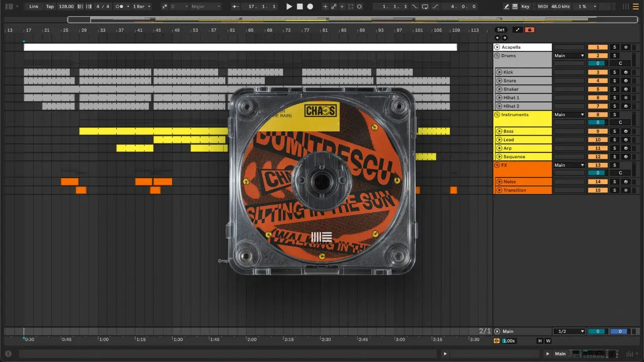Solo the Kick track
Viewport: 644px width, 362px height.
pyautogui.click(x=614, y=72)
